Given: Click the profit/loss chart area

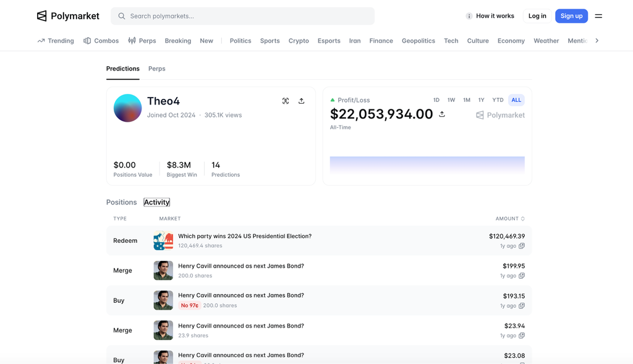Looking at the screenshot, I should 427,165.
